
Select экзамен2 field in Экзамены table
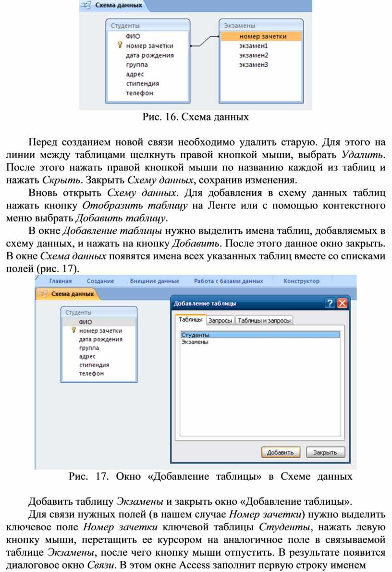point(254,55)
